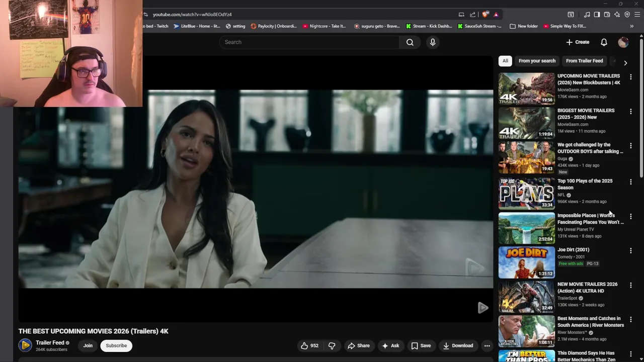Click the Create button
The image size is (644, 362).
pos(578,42)
